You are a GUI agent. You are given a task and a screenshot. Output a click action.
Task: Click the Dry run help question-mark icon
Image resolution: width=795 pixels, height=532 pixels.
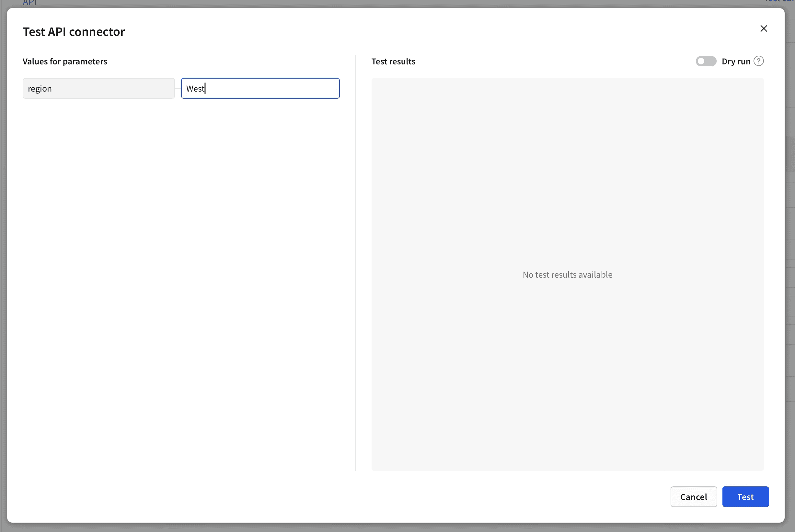(758, 61)
